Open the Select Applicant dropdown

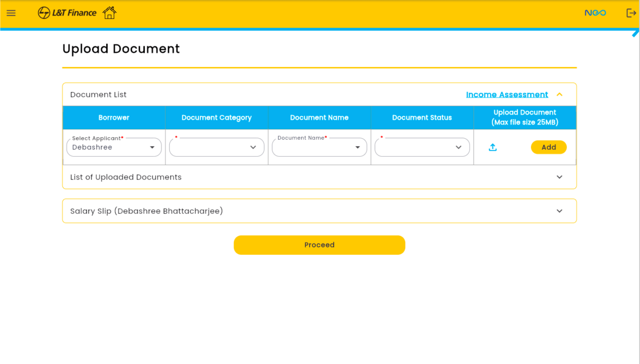tap(114, 147)
